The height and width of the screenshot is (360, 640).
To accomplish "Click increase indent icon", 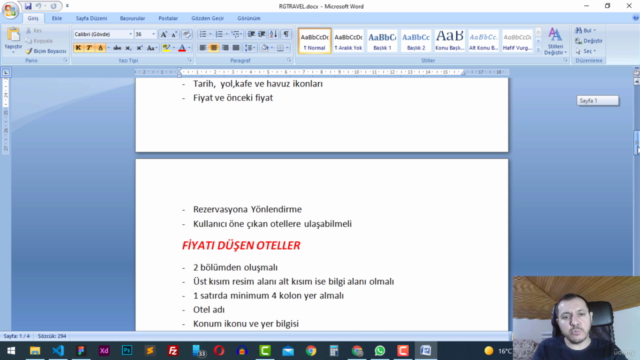I will coord(262,34).
